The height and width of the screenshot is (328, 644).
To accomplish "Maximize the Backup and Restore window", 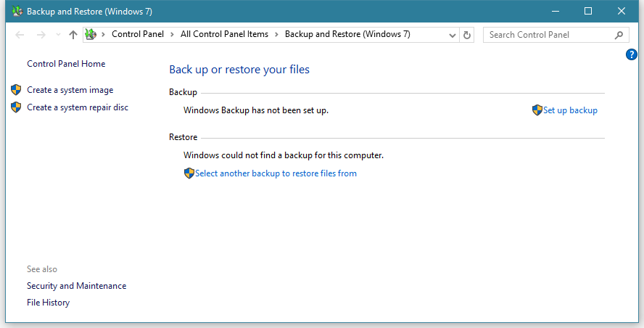I will click(588, 11).
